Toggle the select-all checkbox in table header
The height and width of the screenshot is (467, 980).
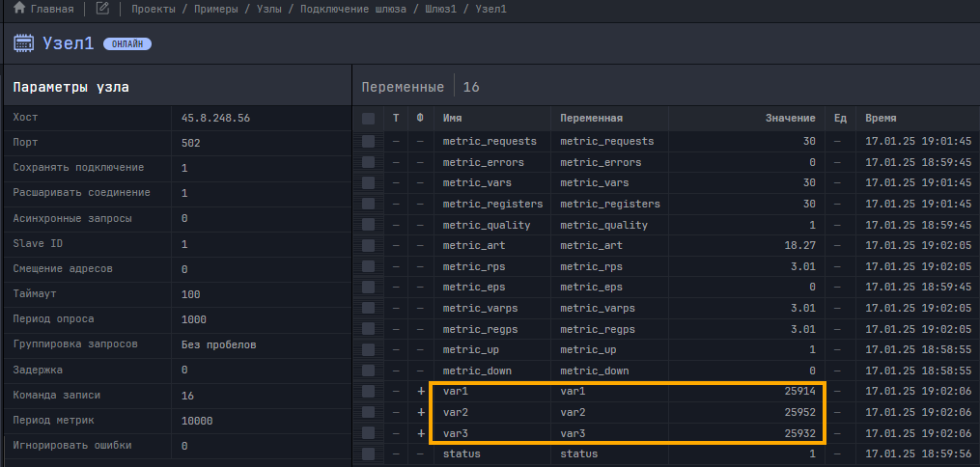[368, 119]
